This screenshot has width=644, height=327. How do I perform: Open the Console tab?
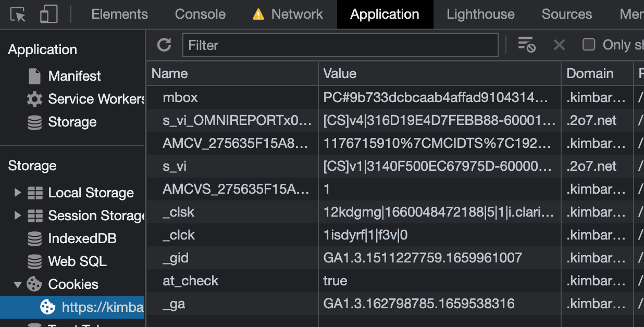(200, 15)
